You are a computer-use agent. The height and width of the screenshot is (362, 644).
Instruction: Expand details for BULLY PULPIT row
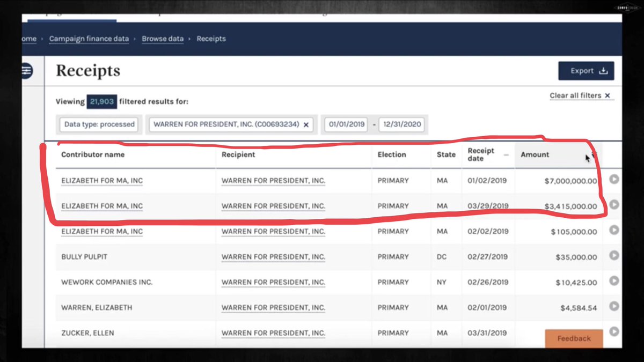614,255
